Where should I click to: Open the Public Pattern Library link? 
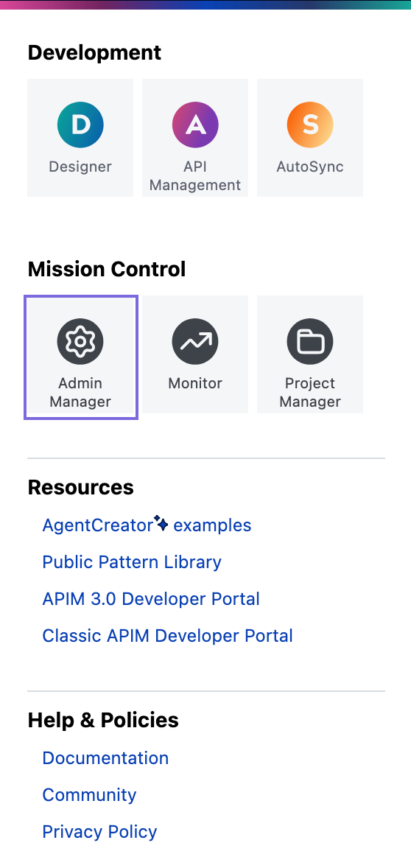tap(132, 562)
